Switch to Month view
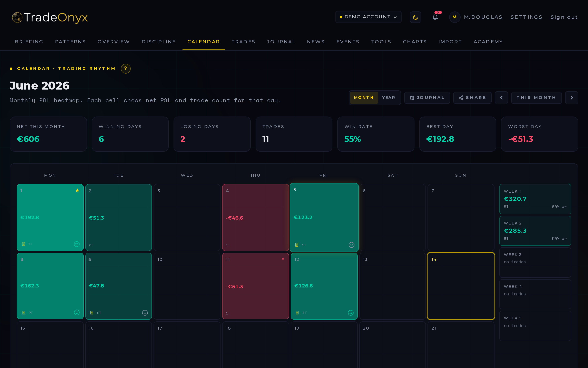Viewport: 588px width, 368px height. [364, 98]
